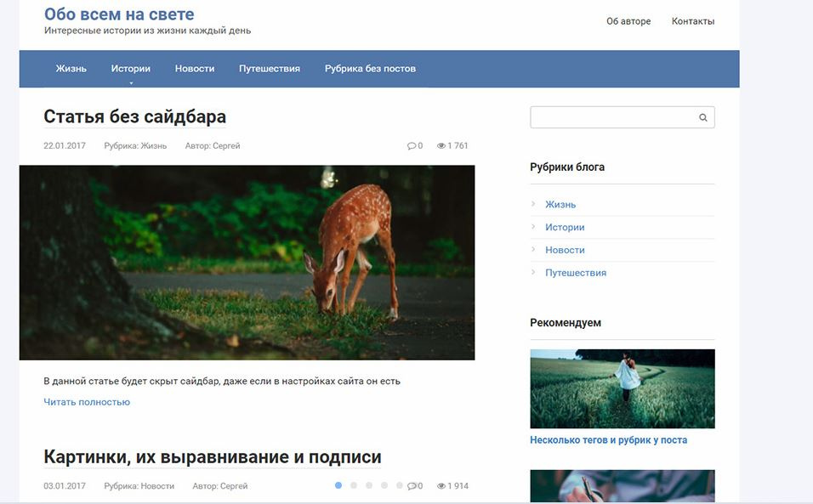Open "Рубрика без постов" menu item
The image size is (813, 504).
coord(370,68)
